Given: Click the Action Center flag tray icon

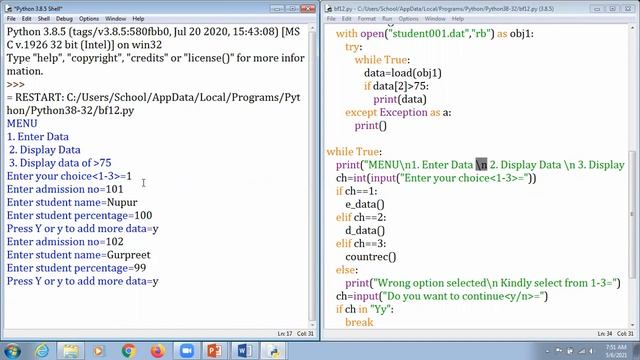Looking at the screenshot, I should pyautogui.click(x=559, y=351).
